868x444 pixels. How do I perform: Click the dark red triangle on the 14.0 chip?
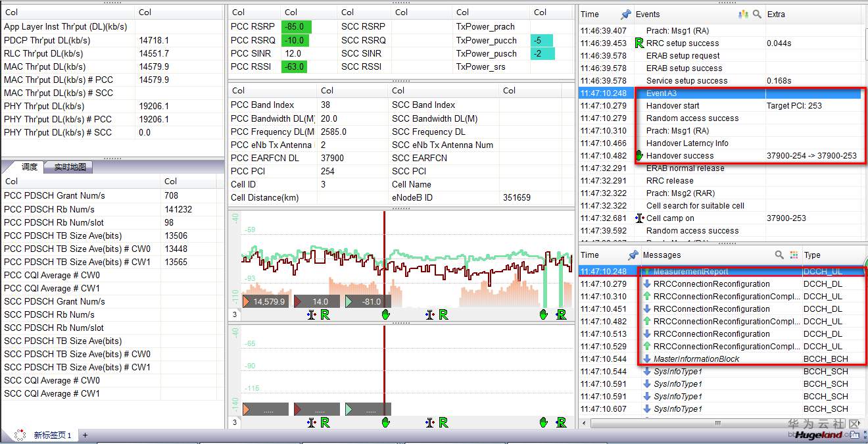pyautogui.click(x=298, y=301)
